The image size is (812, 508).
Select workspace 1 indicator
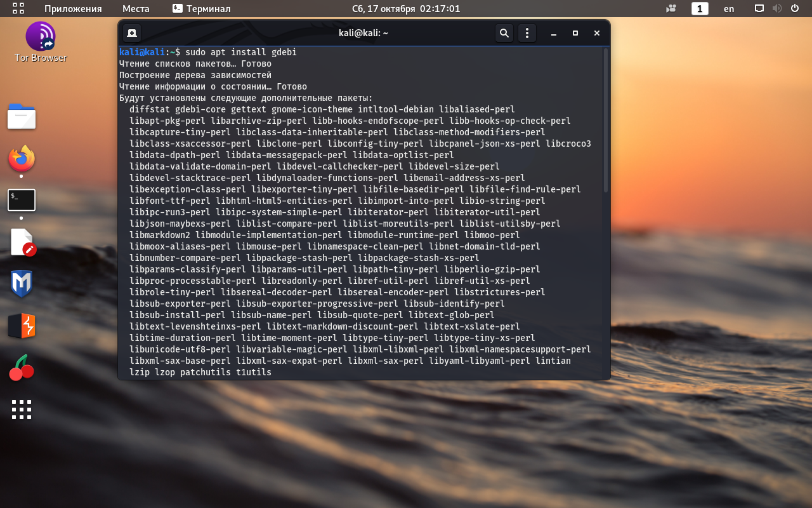[x=700, y=8]
